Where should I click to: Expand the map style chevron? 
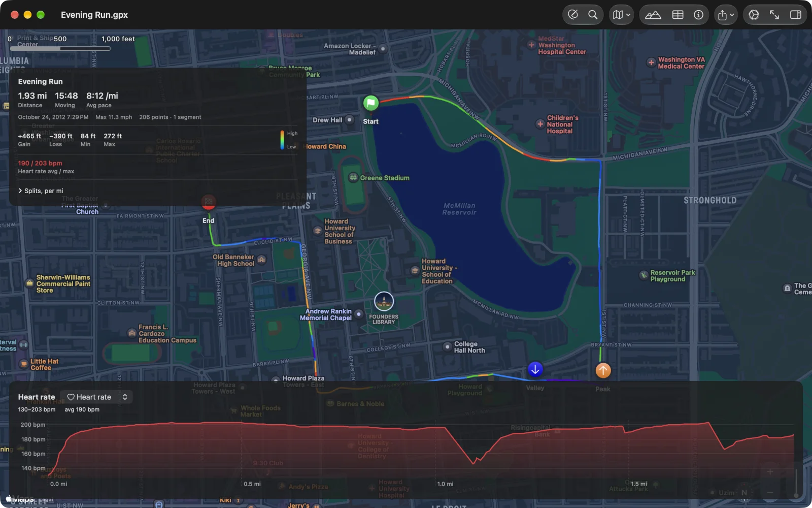[628, 15]
